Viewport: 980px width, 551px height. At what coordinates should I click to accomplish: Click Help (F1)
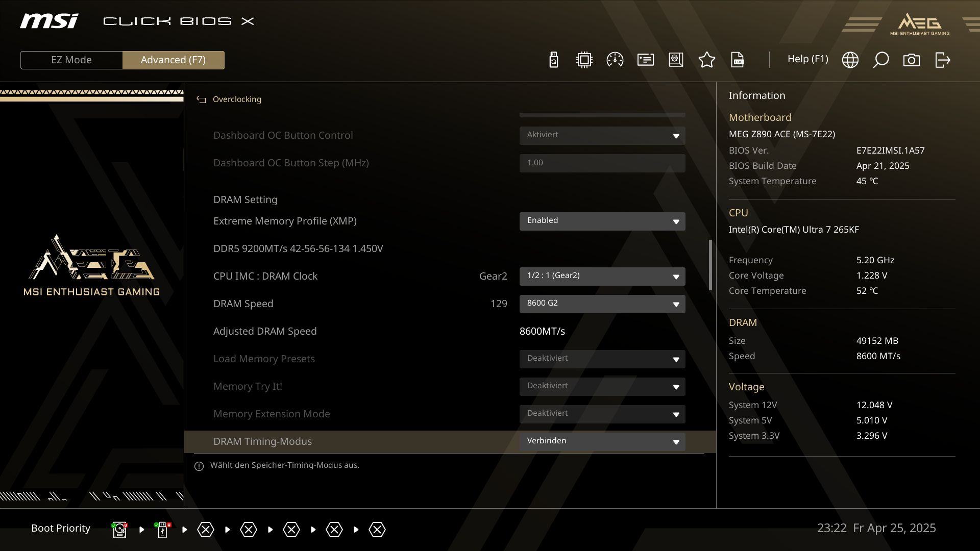click(x=807, y=59)
